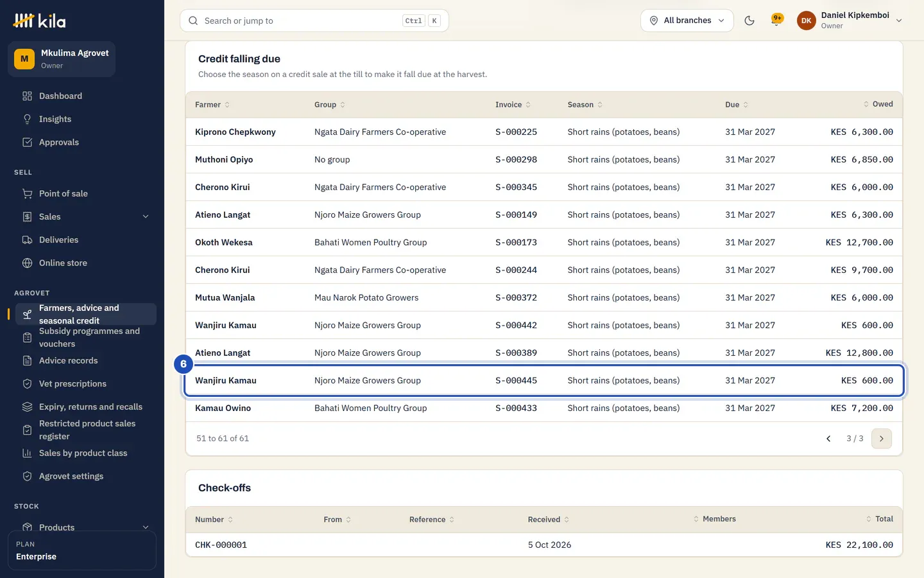Viewport: 924px width, 578px height.
Task: Sort credit table by Owed column
Action: [x=878, y=104]
